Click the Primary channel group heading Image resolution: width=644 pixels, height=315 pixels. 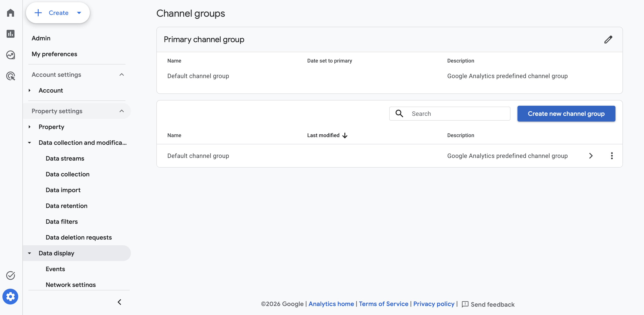pos(204,39)
